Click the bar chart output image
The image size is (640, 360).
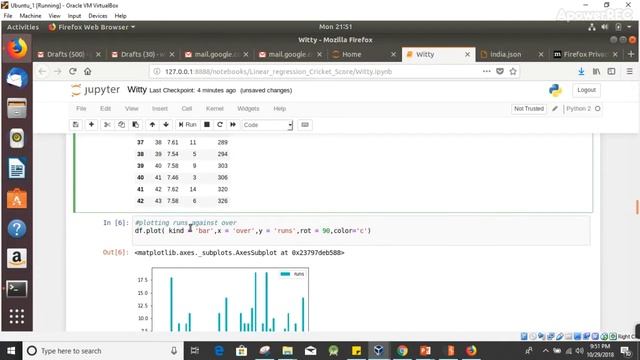click(223, 299)
